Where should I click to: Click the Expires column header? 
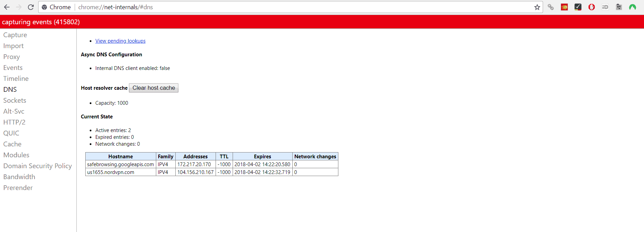pyautogui.click(x=263, y=156)
